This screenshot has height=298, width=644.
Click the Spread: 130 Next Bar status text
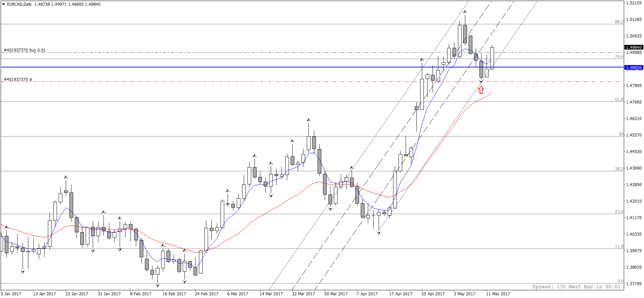[577, 287]
